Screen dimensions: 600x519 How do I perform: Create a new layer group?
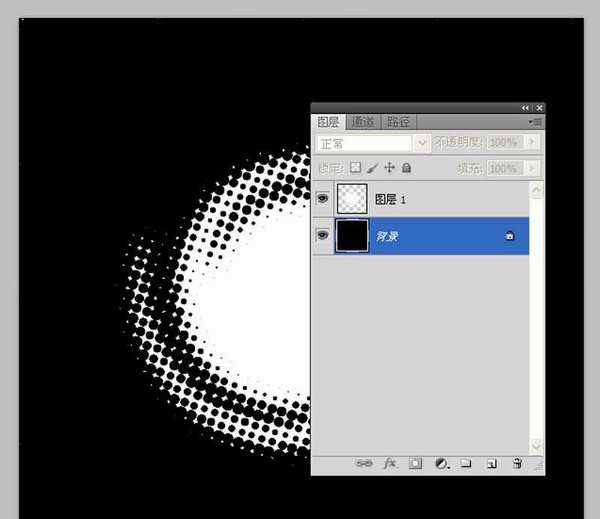466,464
